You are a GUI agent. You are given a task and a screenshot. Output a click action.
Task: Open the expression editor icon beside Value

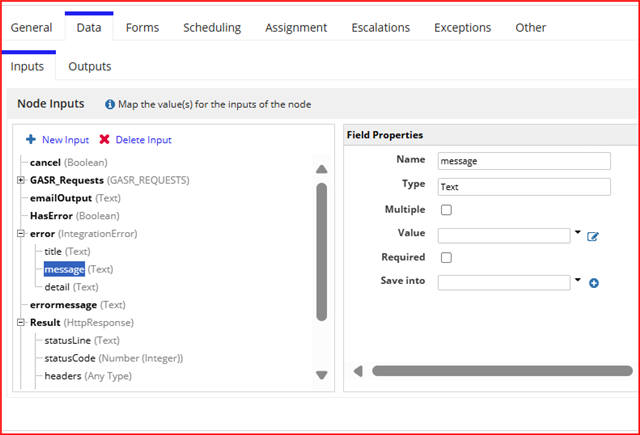pos(593,236)
